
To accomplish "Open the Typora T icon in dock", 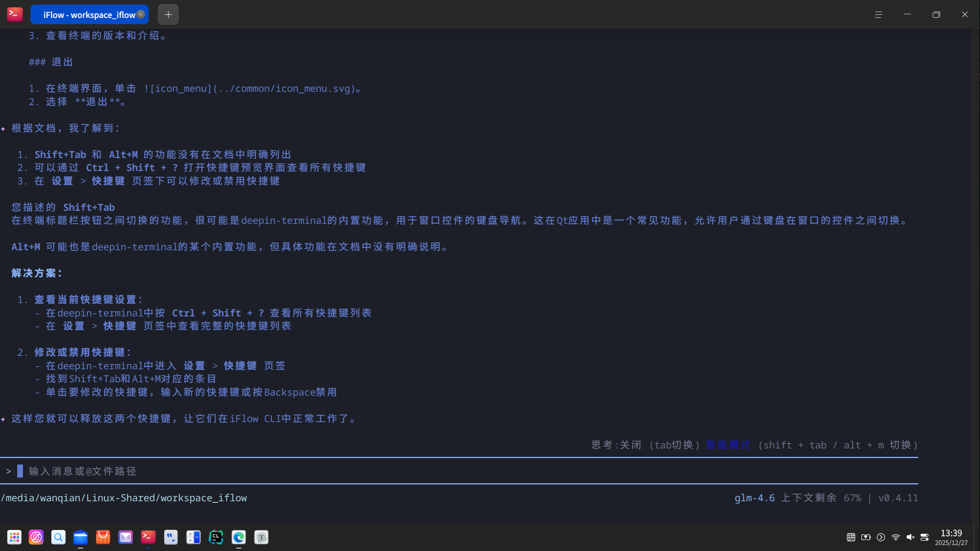I will (261, 537).
